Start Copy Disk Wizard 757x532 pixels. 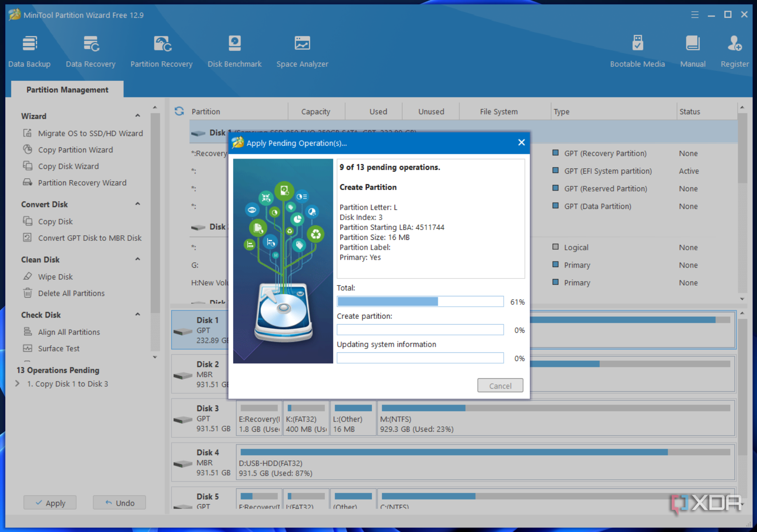[x=61, y=166]
